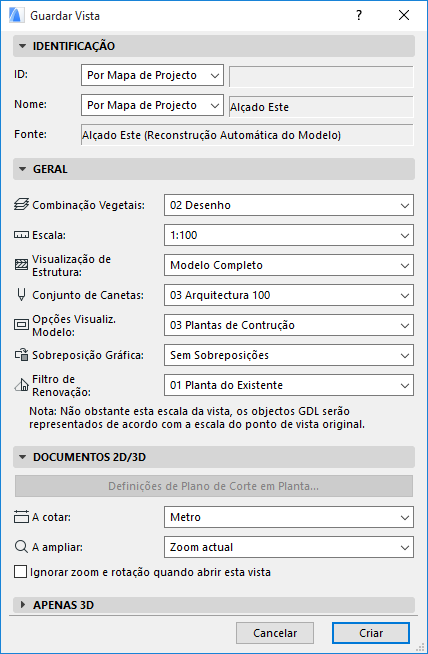Click the magnifier icon beside A ampliar
The height and width of the screenshot is (654, 428).
pyautogui.click(x=21, y=546)
